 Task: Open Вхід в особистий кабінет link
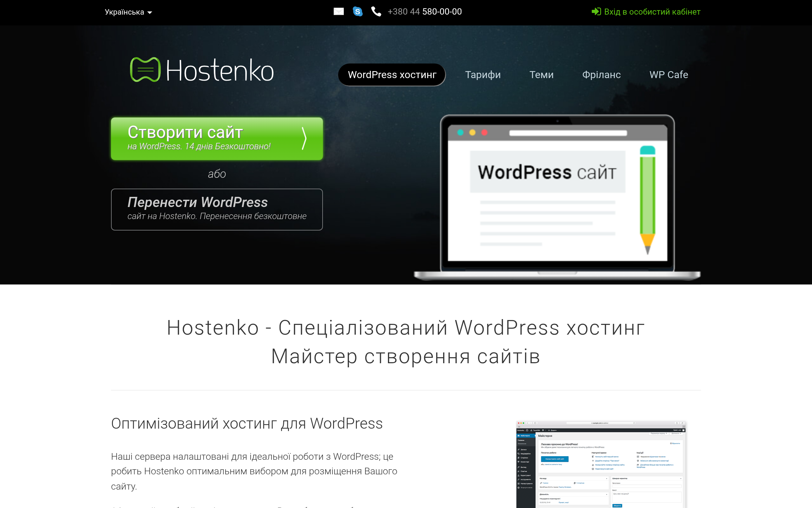click(x=652, y=12)
